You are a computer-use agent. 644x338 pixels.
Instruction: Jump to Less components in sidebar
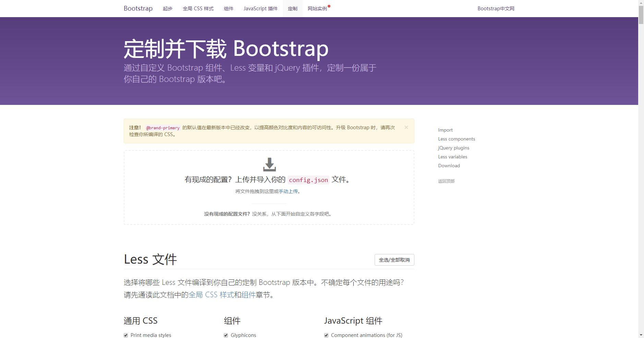pos(457,139)
